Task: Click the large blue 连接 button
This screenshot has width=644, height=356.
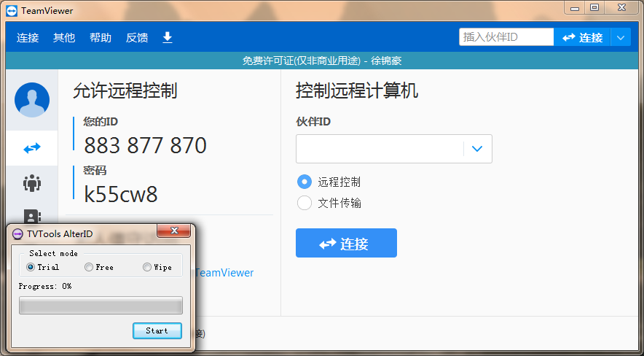Action: [x=346, y=243]
